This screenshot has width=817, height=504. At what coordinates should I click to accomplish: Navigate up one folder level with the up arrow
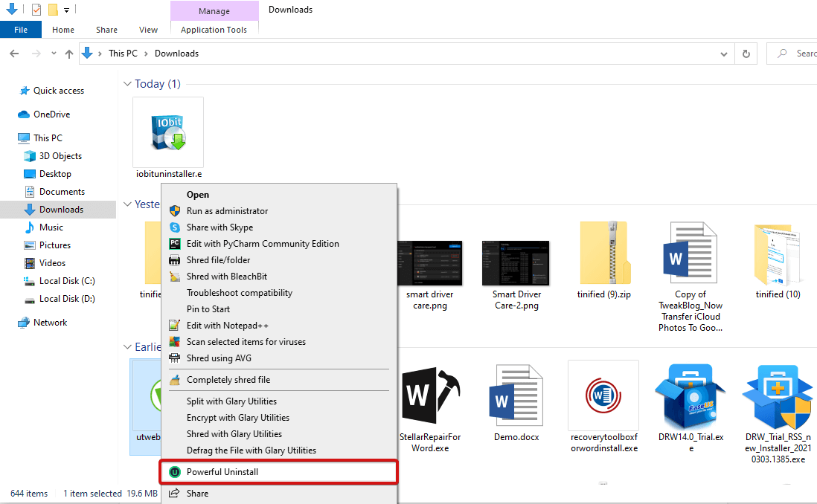coord(68,53)
